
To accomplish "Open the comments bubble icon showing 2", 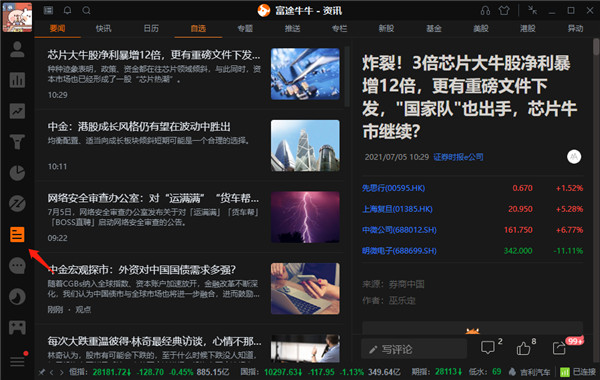I will [x=488, y=348].
